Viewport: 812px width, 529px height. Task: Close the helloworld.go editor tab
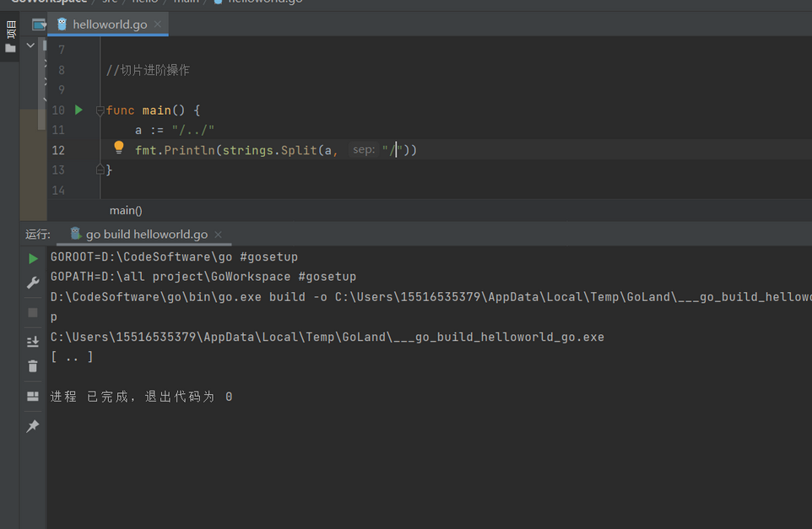click(x=158, y=24)
